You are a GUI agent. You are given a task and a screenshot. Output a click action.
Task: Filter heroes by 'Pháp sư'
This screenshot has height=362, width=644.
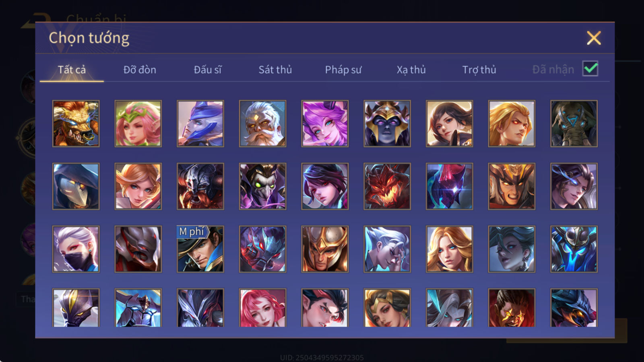343,70
